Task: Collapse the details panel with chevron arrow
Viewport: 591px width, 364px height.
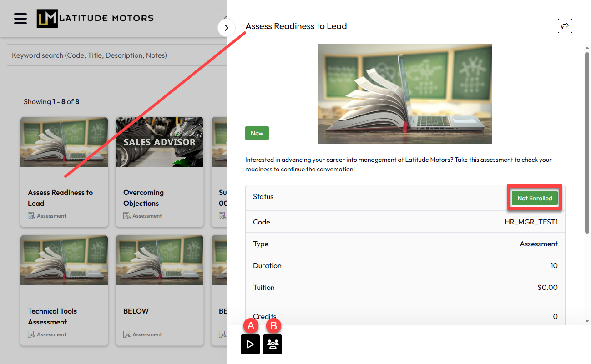Action: click(227, 28)
